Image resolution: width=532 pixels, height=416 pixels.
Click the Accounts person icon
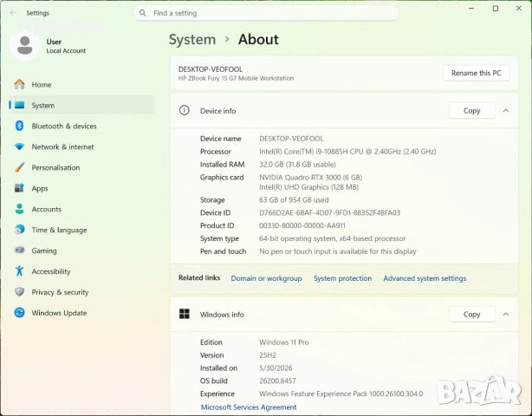pos(19,209)
